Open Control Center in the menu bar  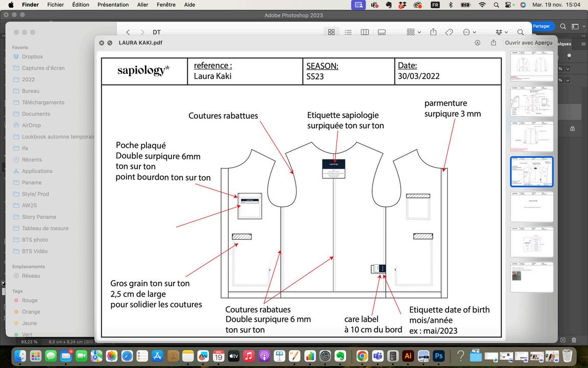[508, 5]
